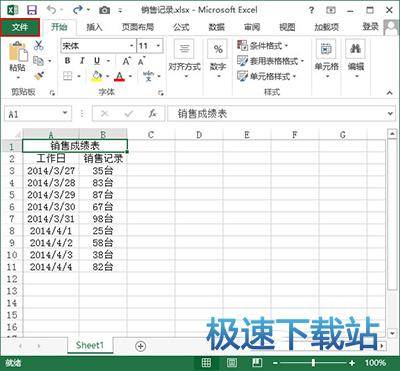Open 单元格样式 cell styles menu
Screen dimensions: 400x371
point(267,76)
